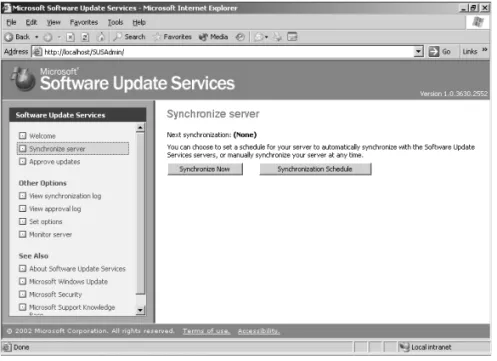Image resolution: width=497 pixels, height=361 pixels.
Task: Click the Local intranet zone indicator
Action: coord(426,347)
